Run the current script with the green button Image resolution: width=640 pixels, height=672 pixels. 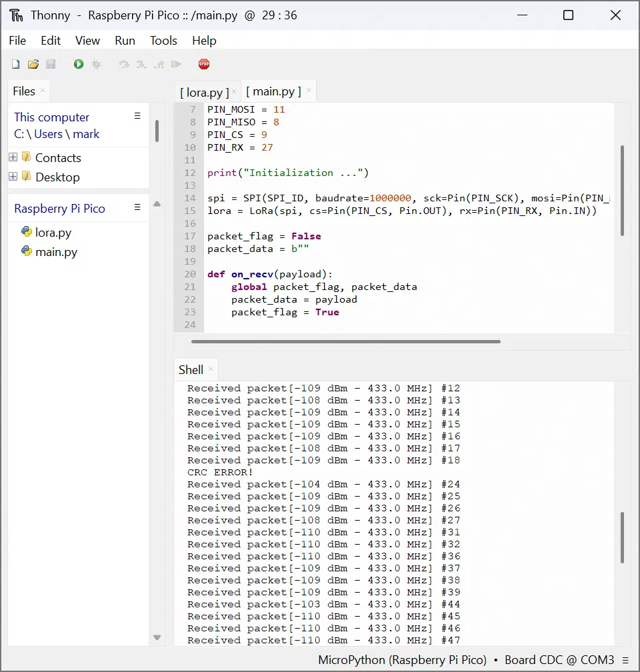79,64
